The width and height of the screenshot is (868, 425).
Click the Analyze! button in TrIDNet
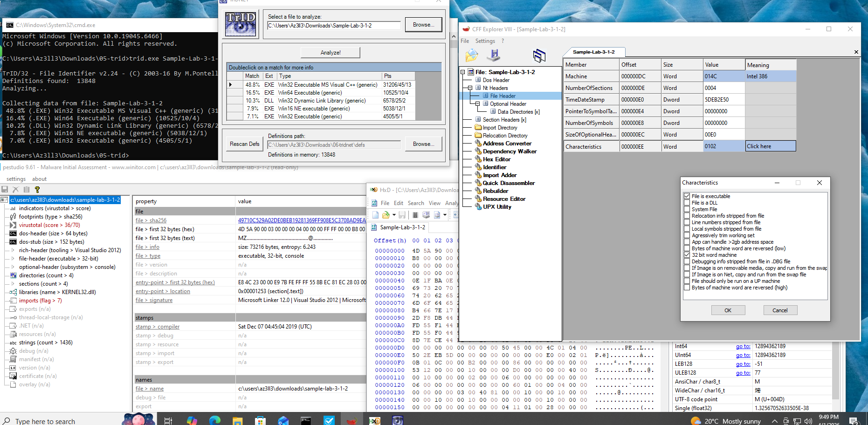[331, 53]
